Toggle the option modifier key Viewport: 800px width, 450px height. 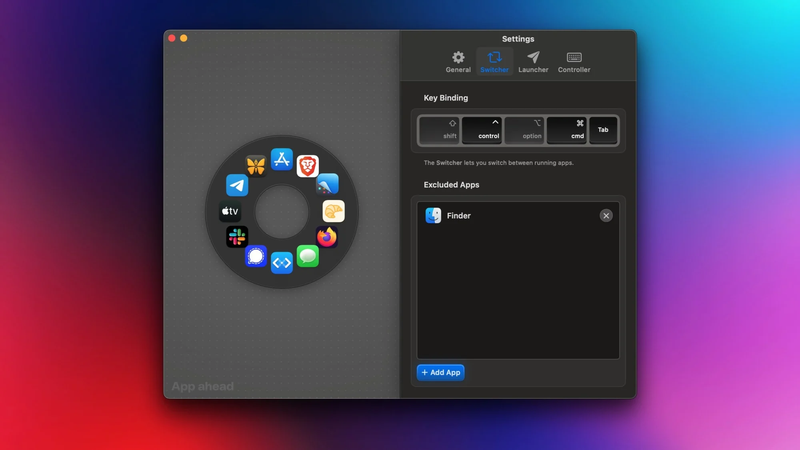[x=524, y=130]
